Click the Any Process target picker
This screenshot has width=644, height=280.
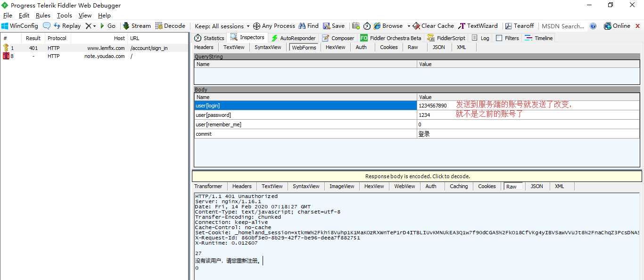pyautogui.click(x=274, y=26)
